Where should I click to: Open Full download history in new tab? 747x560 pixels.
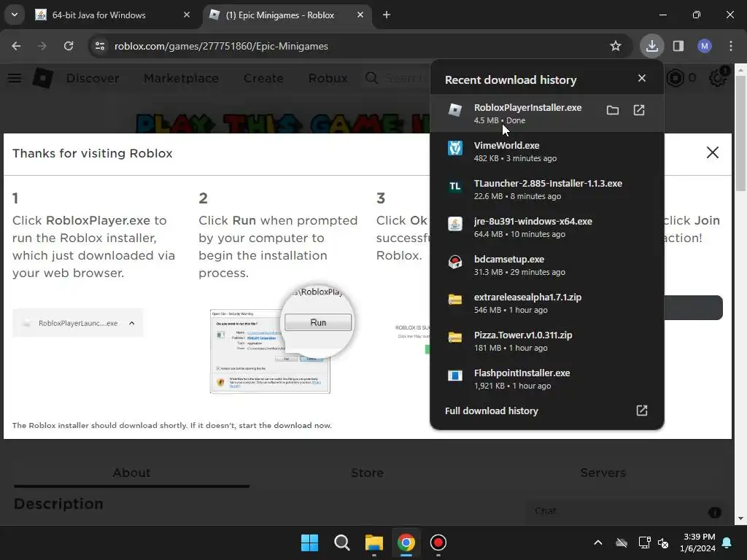tap(642, 411)
